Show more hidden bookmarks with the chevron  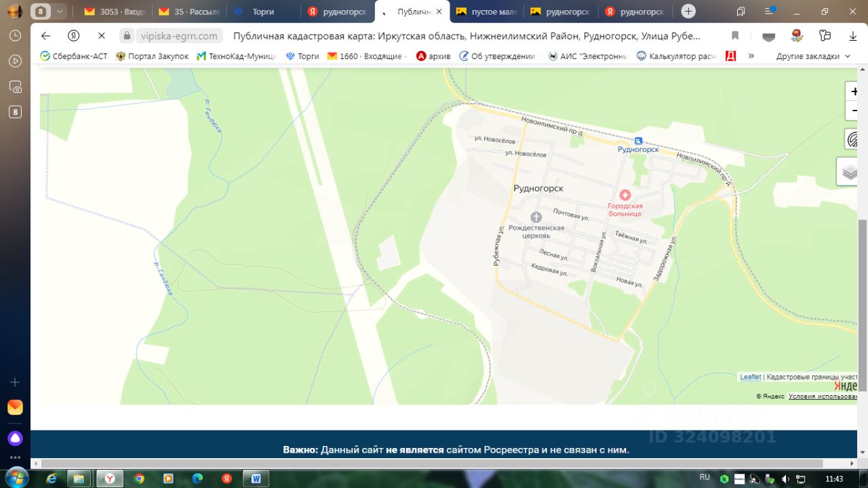(751, 56)
